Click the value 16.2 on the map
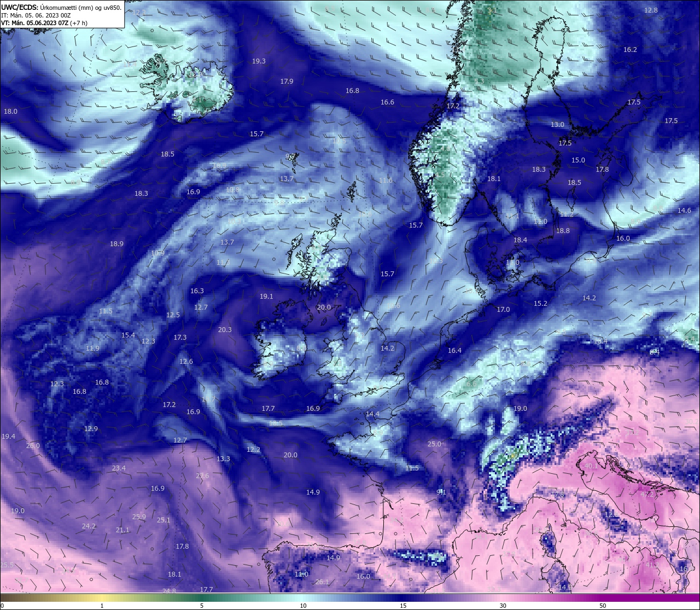This screenshot has height=610, width=700. [x=630, y=50]
